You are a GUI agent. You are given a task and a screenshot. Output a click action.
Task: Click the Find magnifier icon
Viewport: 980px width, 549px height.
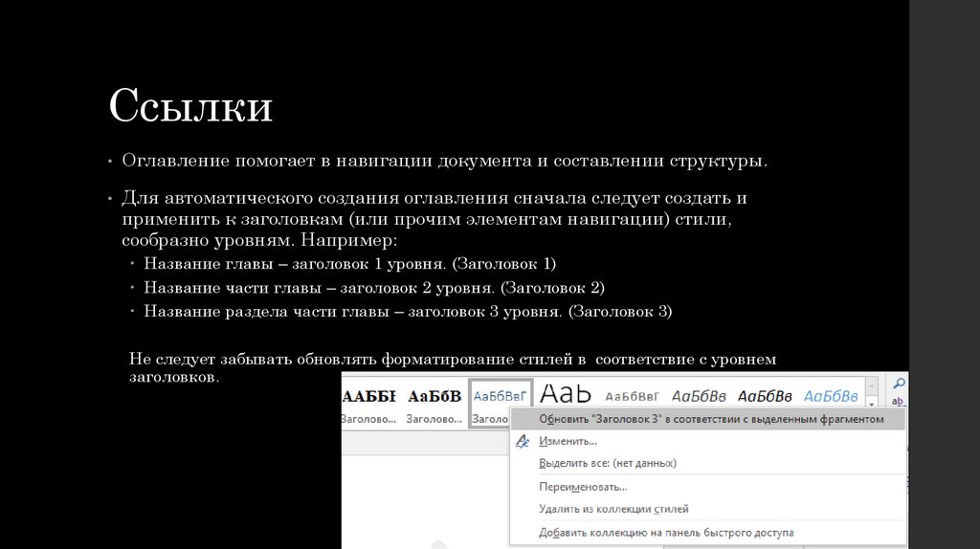click(x=899, y=384)
